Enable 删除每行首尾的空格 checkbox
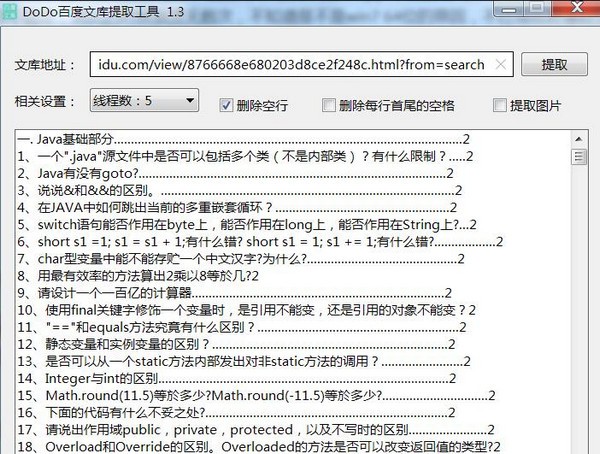Screen dimensions: 600x454 coord(328,104)
